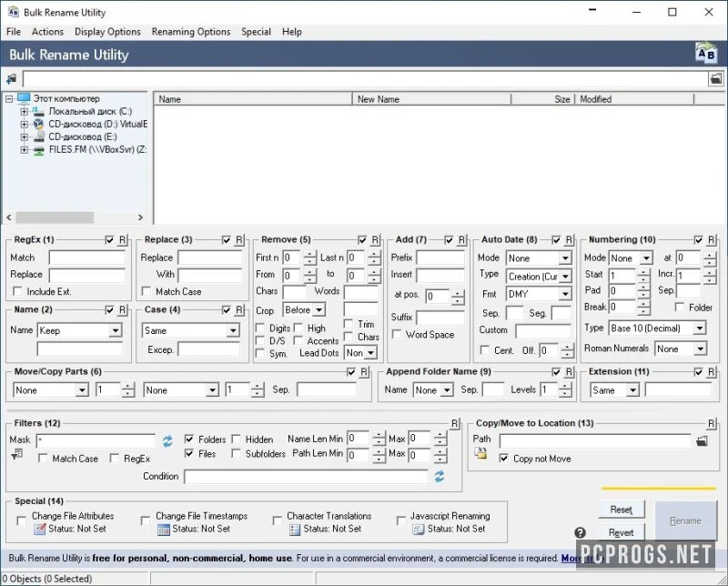The image size is (728, 586).
Task: Reset Numbering (10) section with its R button
Action: [712, 240]
